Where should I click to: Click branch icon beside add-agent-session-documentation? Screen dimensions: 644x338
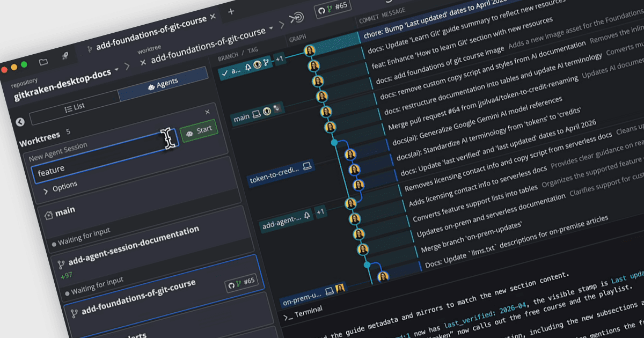pyautogui.click(x=61, y=264)
